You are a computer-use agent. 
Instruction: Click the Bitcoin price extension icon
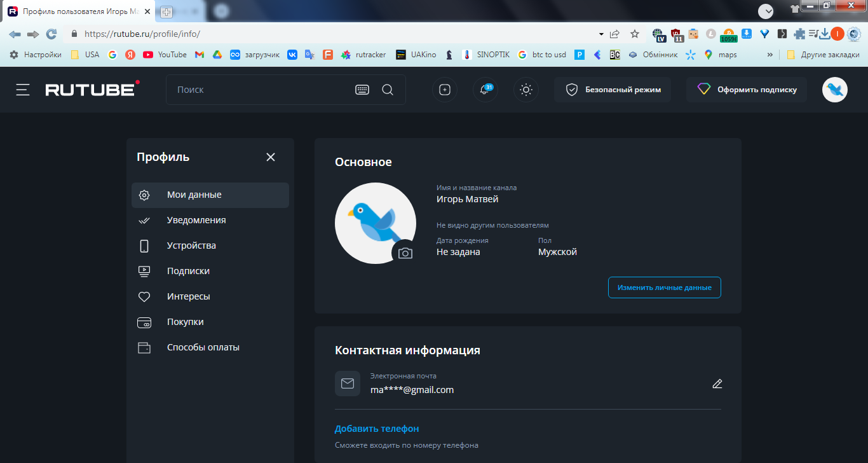[x=729, y=35]
